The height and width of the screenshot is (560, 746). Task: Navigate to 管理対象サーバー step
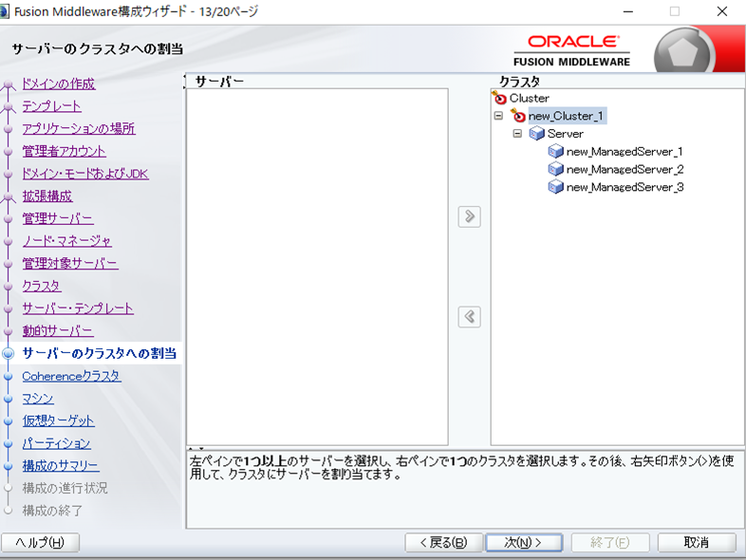(x=70, y=263)
